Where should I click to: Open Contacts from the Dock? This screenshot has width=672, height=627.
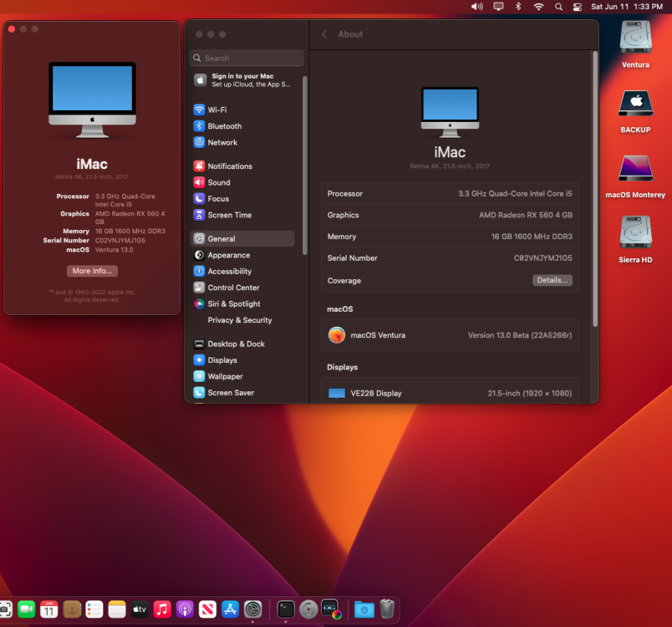pyautogui.click(x=72, y=609)
